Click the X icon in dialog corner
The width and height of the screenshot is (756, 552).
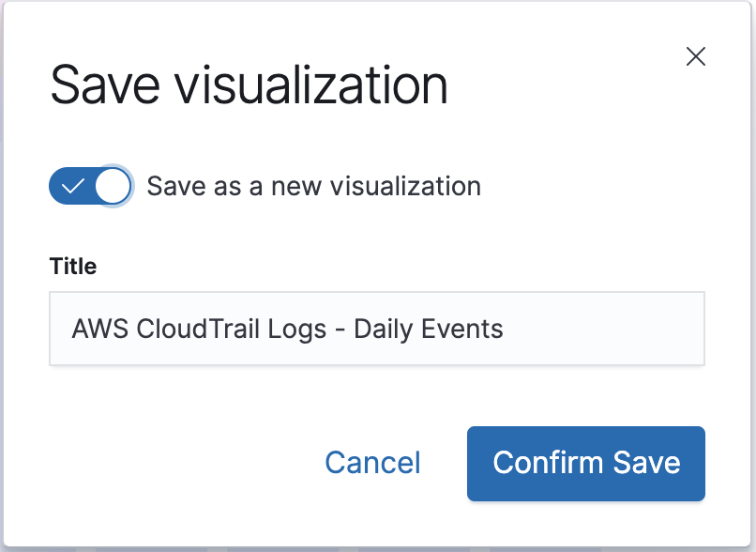tap(696, 56)
